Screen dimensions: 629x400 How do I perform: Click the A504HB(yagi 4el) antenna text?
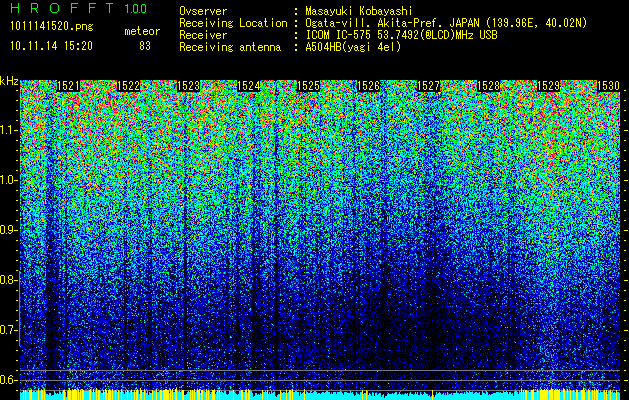pos(353,47)
